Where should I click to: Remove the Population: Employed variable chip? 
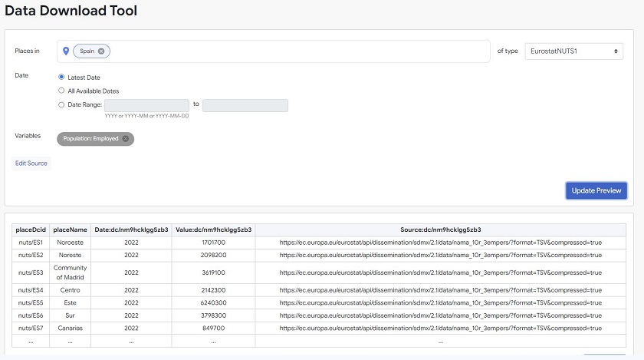[x=126, y=139]
